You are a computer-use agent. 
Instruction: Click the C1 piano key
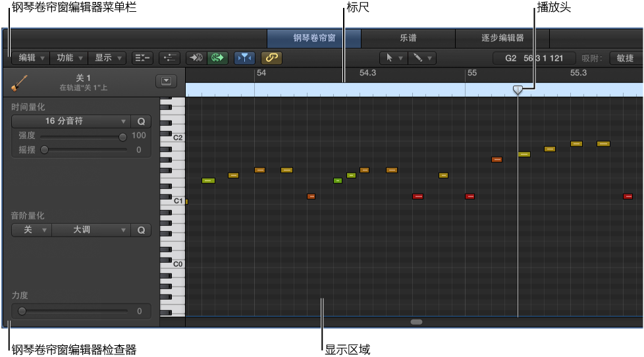click(x=178, y=201)
